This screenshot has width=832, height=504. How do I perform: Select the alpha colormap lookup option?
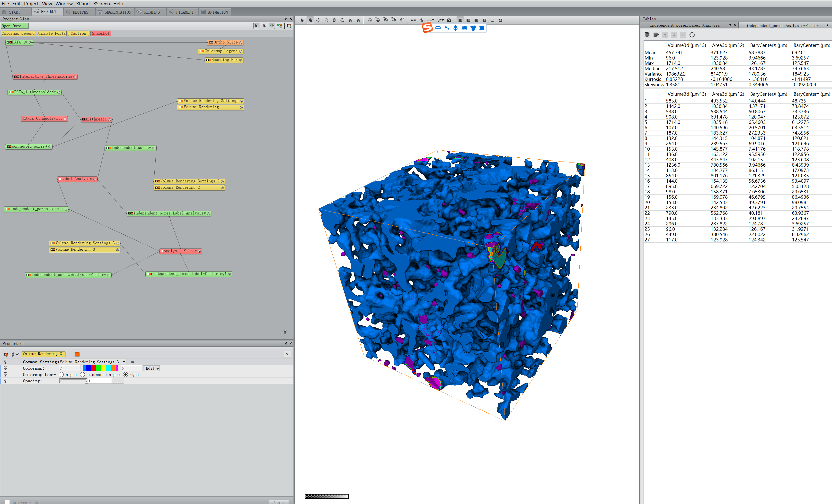pyautogui.click(x=62, y=375)
